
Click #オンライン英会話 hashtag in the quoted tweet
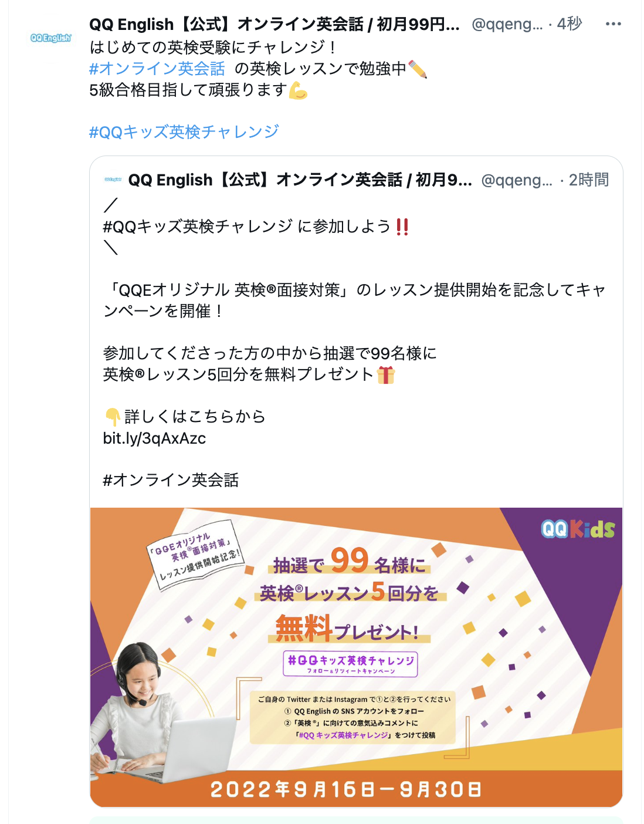pyautogui.click(x=171, y=480)
